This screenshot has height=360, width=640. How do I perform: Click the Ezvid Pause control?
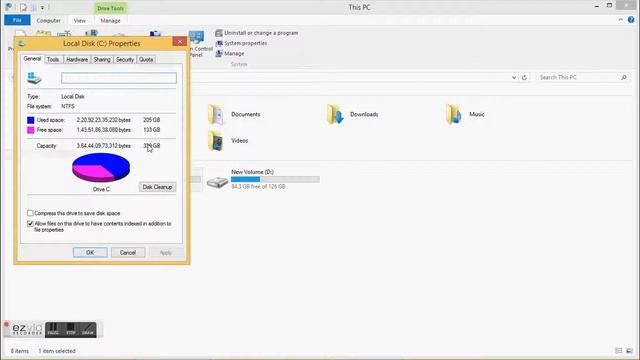53,329
